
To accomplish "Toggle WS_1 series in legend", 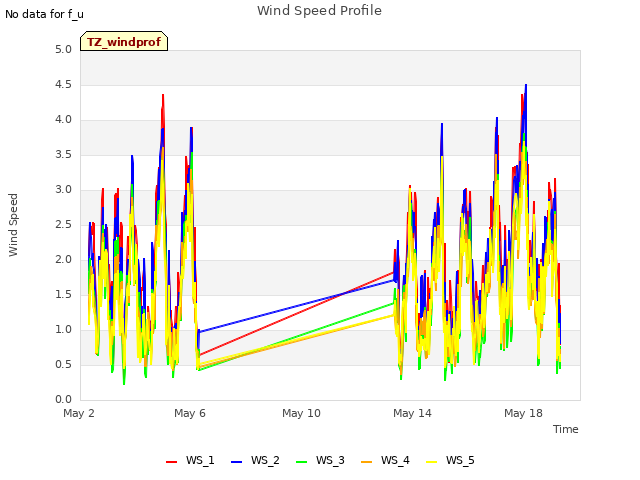I will tap(190, 460).
